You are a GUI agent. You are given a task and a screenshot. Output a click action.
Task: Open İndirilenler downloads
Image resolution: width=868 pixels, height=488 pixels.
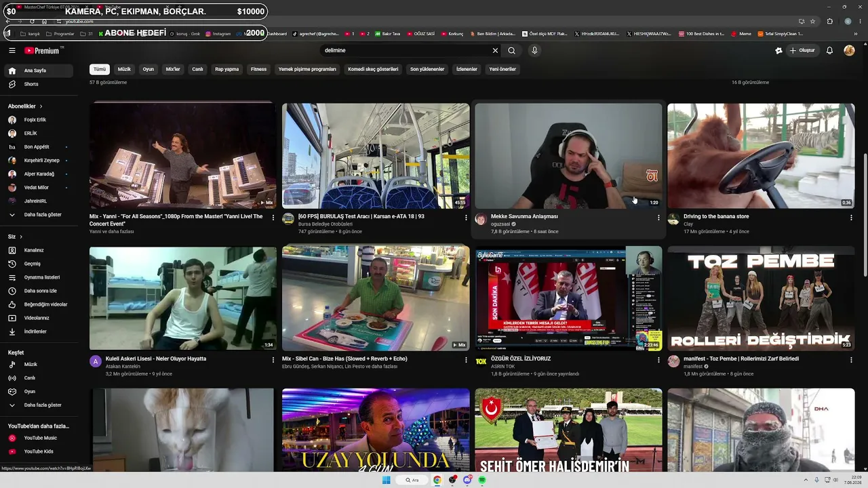pos(39,331)
